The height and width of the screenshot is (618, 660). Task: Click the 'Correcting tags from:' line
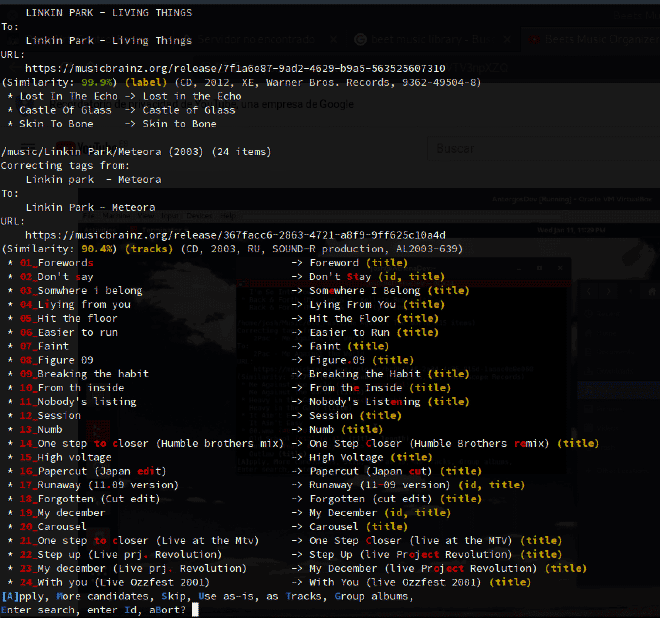tap(65, 165)
